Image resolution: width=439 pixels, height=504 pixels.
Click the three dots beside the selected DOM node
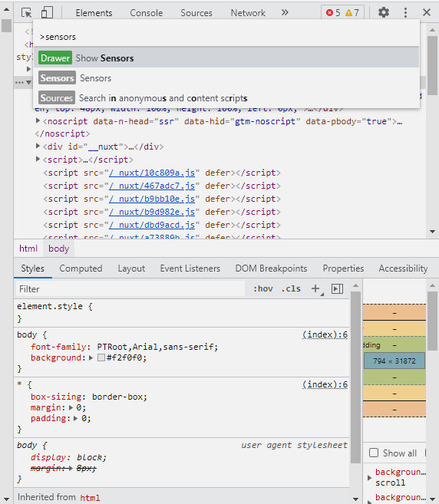tap(19, 83)
